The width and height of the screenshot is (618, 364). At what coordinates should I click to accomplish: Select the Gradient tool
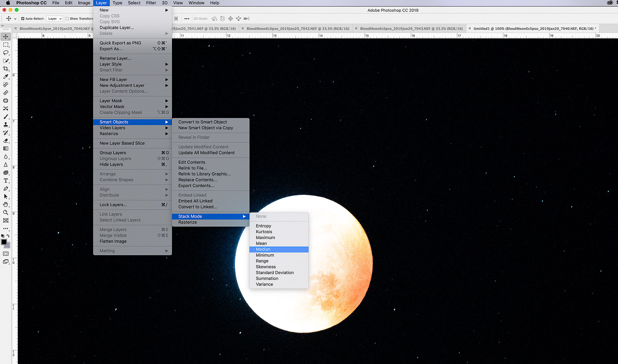click(6, 148)
